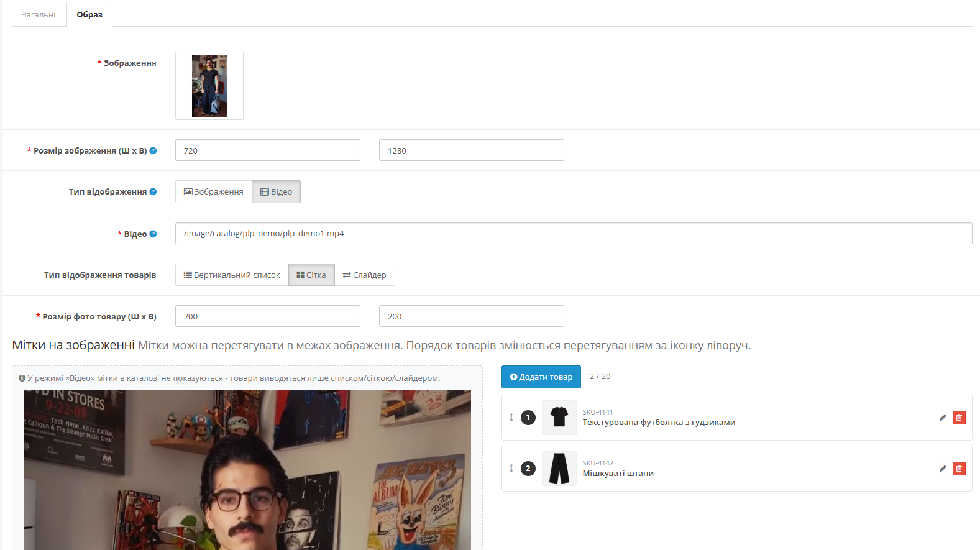
Task: Click the number 1 marker badge
Action: pyautogui.click(x=528, y=418)
